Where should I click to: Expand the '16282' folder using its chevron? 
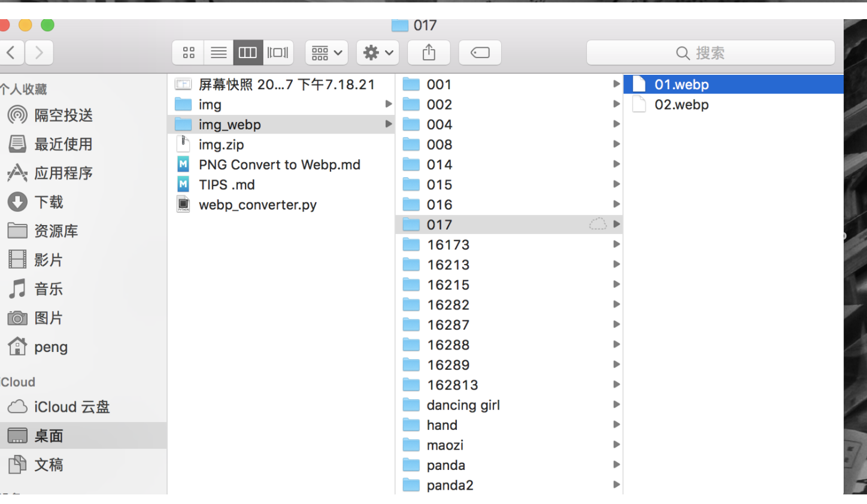click(x=617, y=305)
